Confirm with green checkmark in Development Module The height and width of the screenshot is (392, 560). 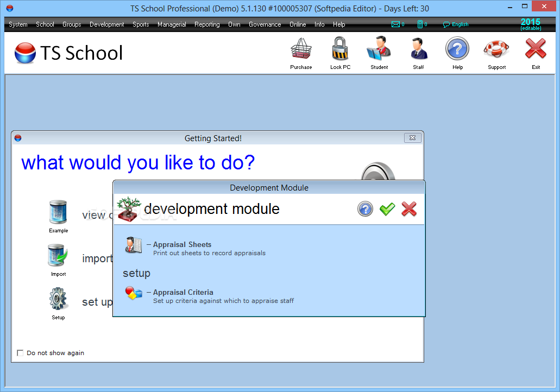(387, 209)
